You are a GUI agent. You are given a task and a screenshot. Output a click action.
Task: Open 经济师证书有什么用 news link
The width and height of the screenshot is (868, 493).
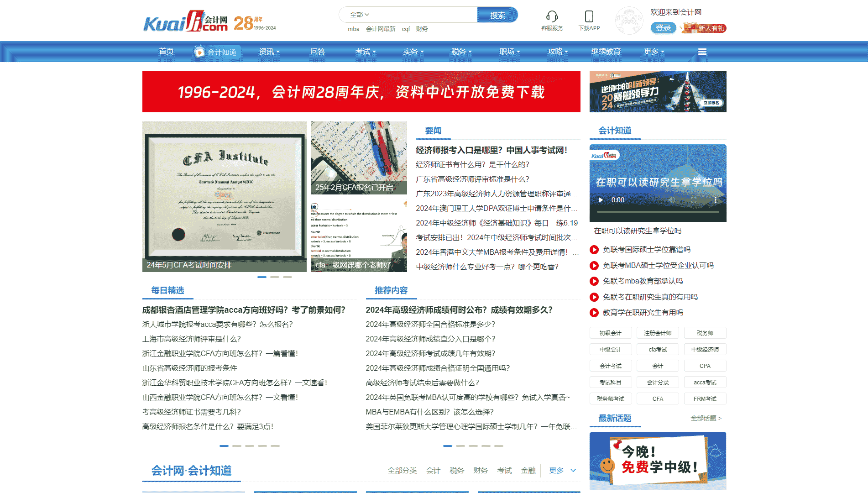point(472,165)
